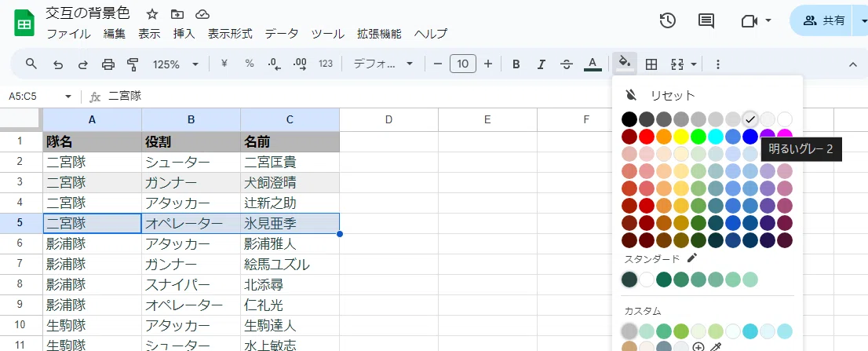This screenshot has height=351, width=868.
Task: Open the borders tool
Action: pyautogui.click(x=651, y=64)
